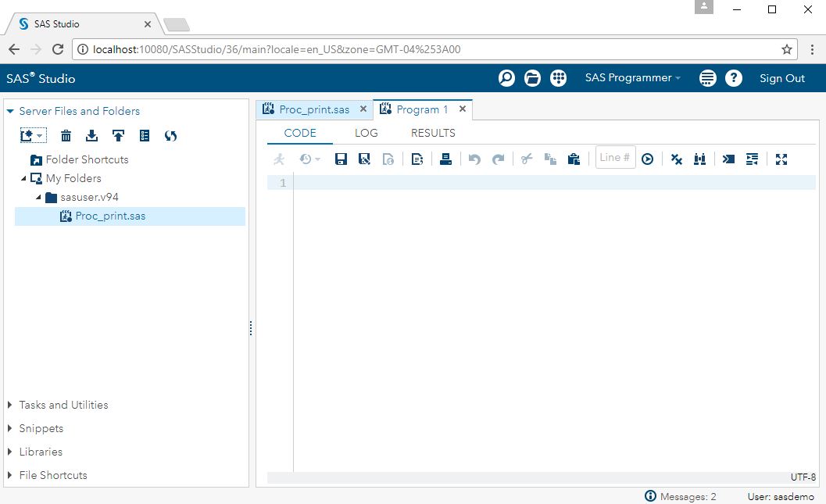Click line 1 of the code editor

tap(554, 183)
